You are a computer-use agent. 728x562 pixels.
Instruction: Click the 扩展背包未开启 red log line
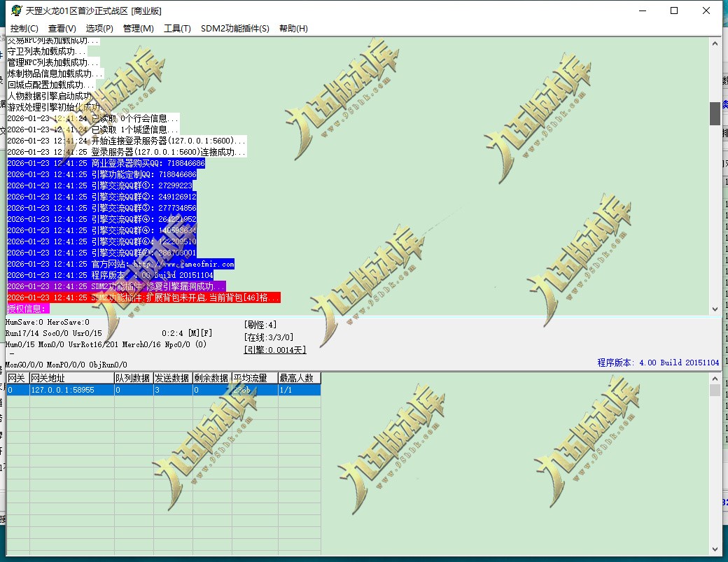pyautogui.click(x=143, y=297)
